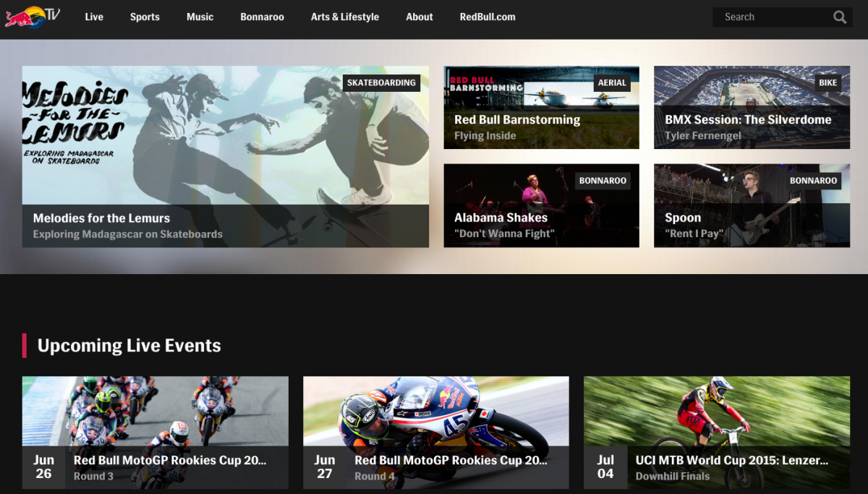Open Melodies for the Lemurs feature
The height and width of the screenshot is (494, 868).
click(x=225, y=157)
